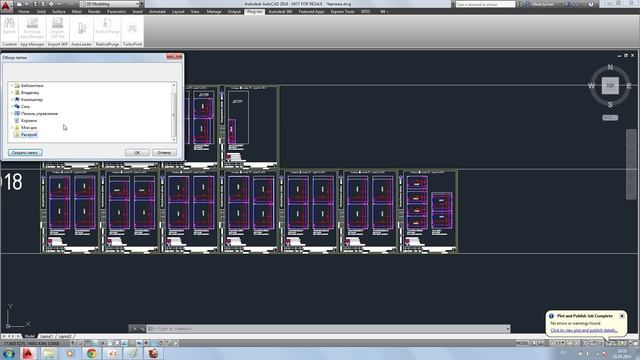
Task: Switch to the Solid ribbon tab
Action: pyautogui.click(x=41, y=11)
